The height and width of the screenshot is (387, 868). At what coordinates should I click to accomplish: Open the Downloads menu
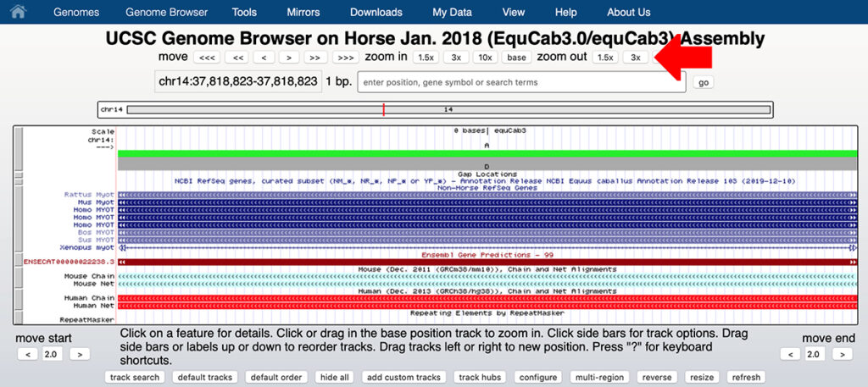[x=376, y=12]
